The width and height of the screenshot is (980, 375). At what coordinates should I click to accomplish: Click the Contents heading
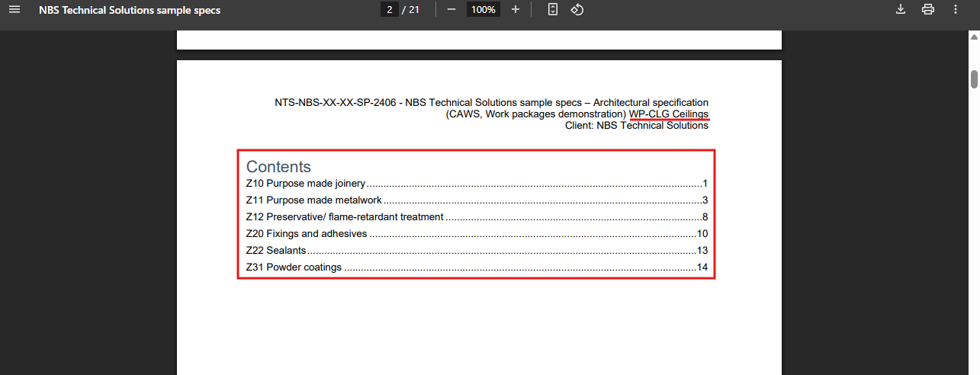click(278, 167)
